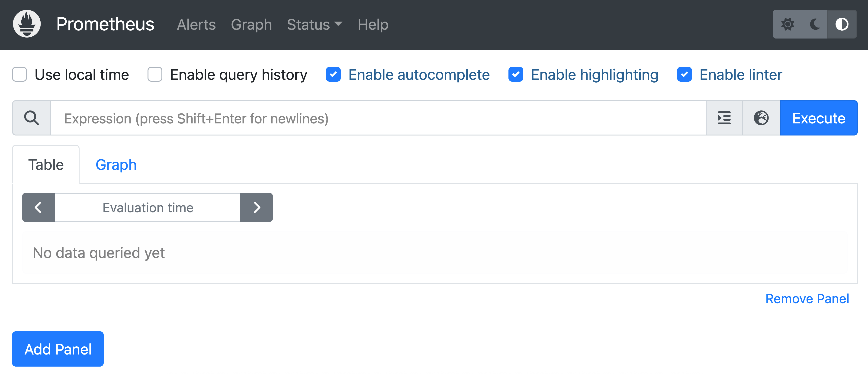Viewport: 868px width, 374px height.
Task: Open the Alerts page in navbar
Action: click(196, 25)
